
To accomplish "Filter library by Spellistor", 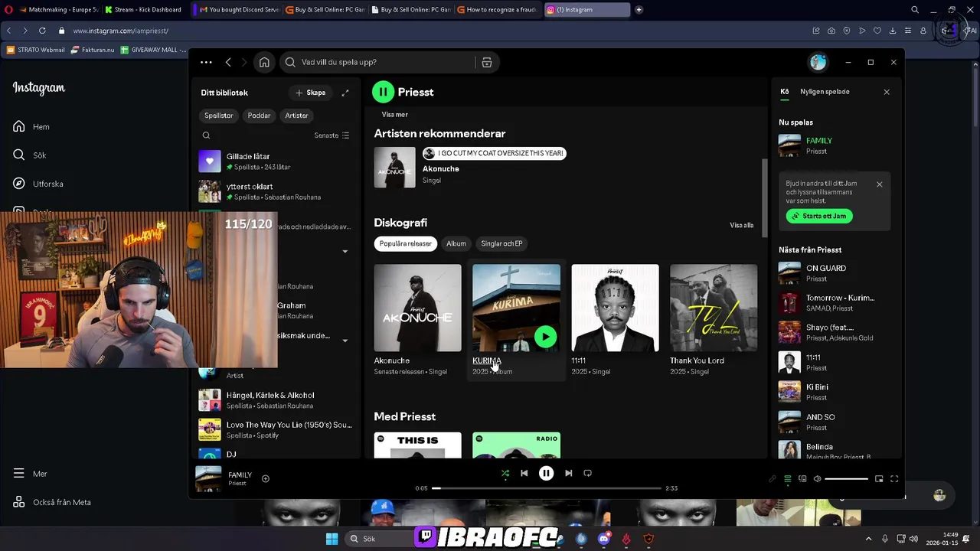I will pyautogui.click(x=219, y=116).
